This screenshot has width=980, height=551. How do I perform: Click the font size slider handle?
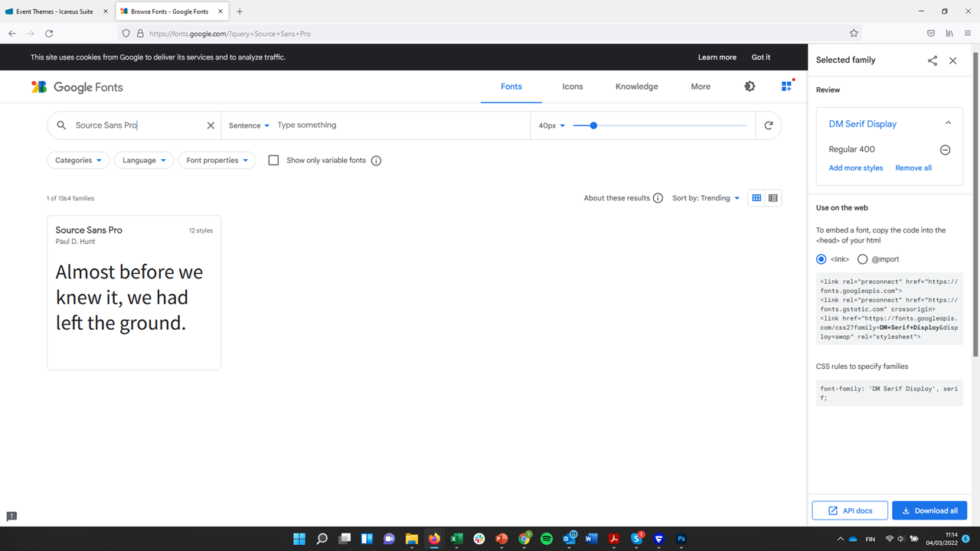pos(593,126)
